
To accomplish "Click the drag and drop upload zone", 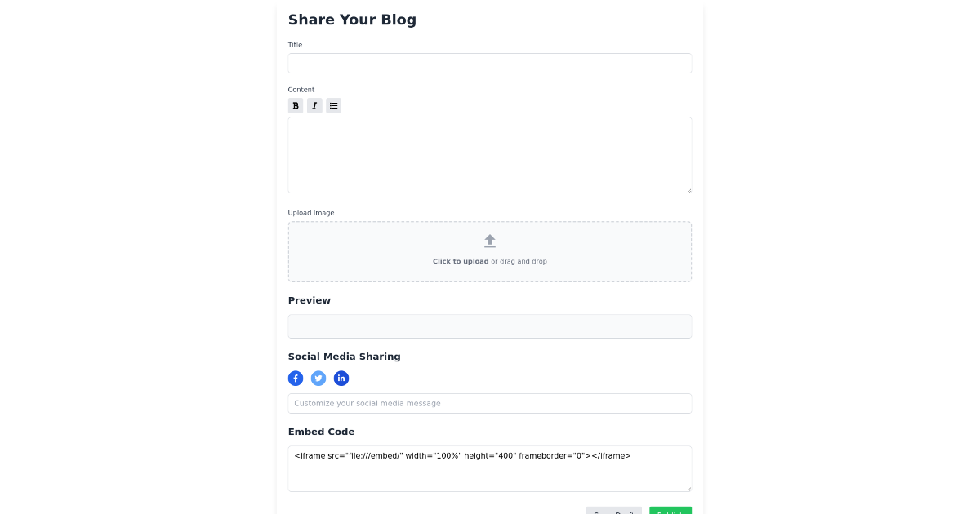I will (489, 251).
